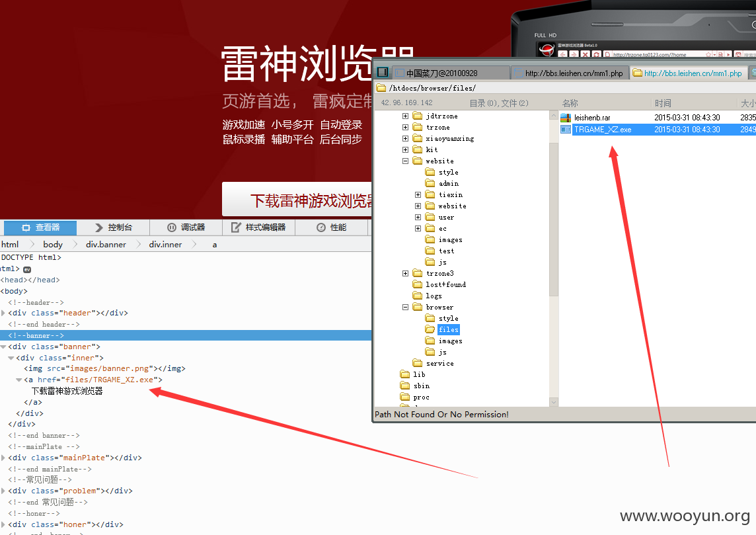Click the leishenb.rar archive icon

(x=566, y=117)
